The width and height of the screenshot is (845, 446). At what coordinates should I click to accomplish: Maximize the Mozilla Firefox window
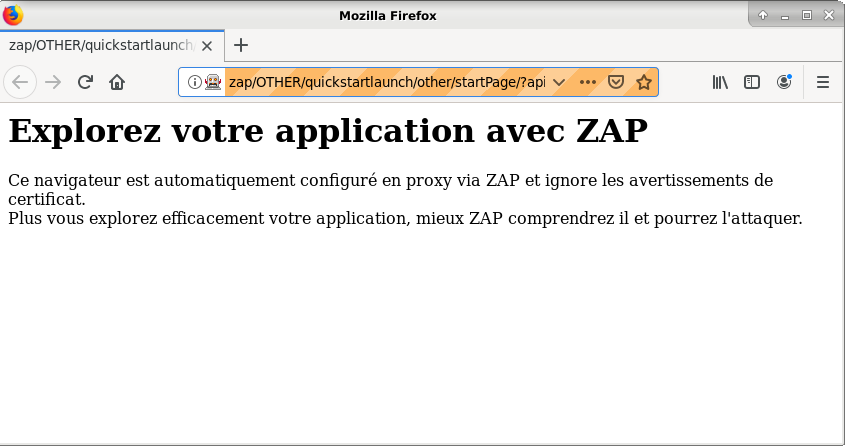click(807, 15)
